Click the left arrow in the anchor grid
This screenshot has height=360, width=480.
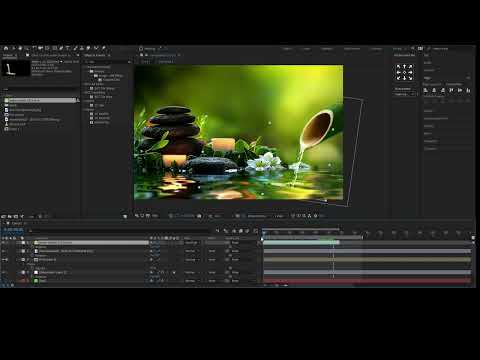click(x=398, y=72)
